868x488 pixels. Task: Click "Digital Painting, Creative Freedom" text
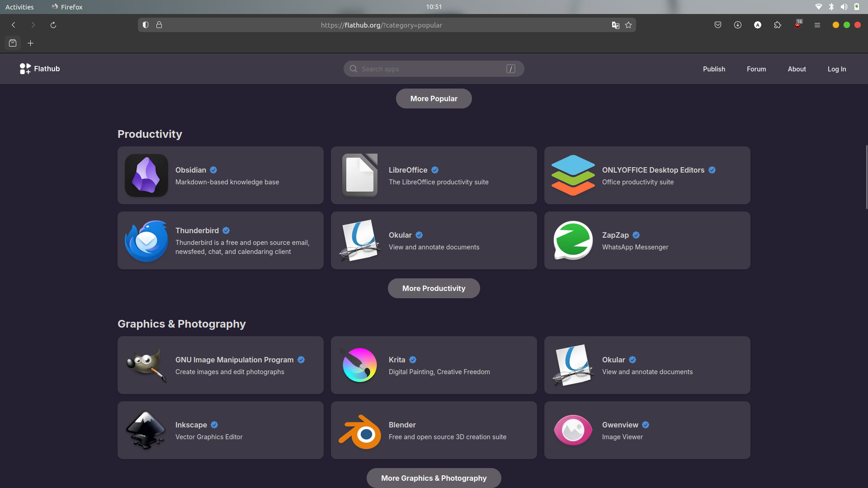439,372
